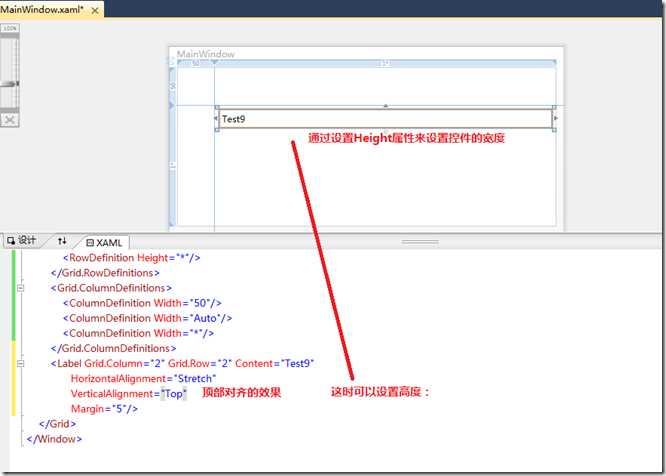Click the highlighted "Top" VerticalAlignment value

[x=174, y=394]
